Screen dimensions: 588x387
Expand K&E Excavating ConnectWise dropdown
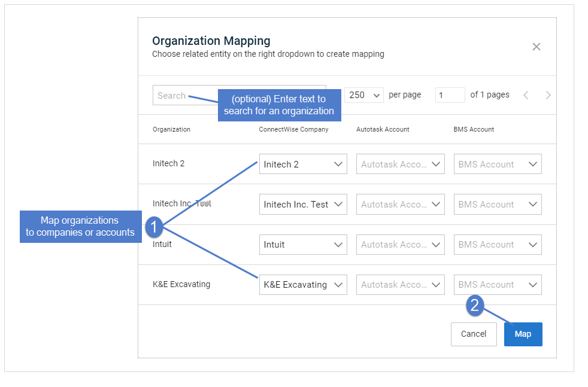click(303, 285)
